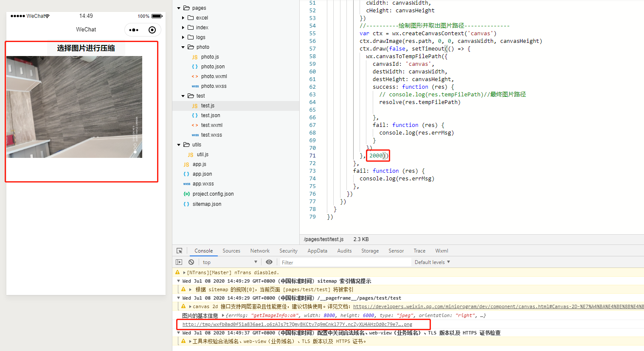Click line number 71 in the editor
644x351 pixels.
point(312,156)
